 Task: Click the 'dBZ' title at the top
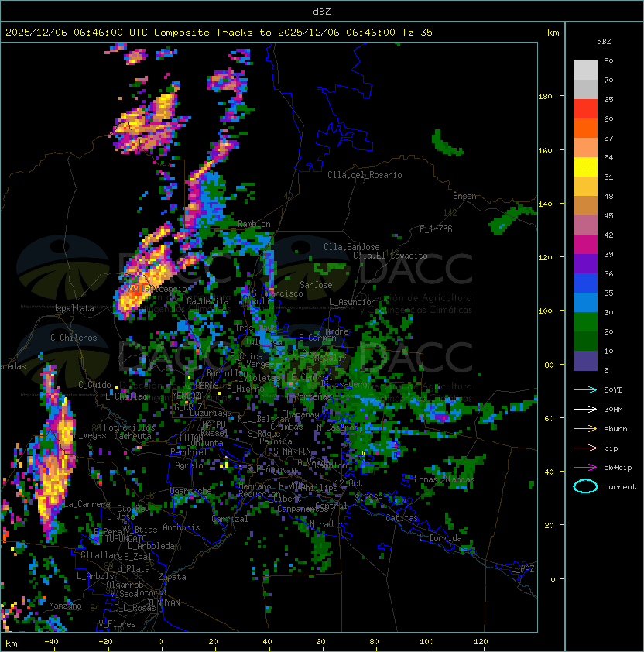click(322, 11)
